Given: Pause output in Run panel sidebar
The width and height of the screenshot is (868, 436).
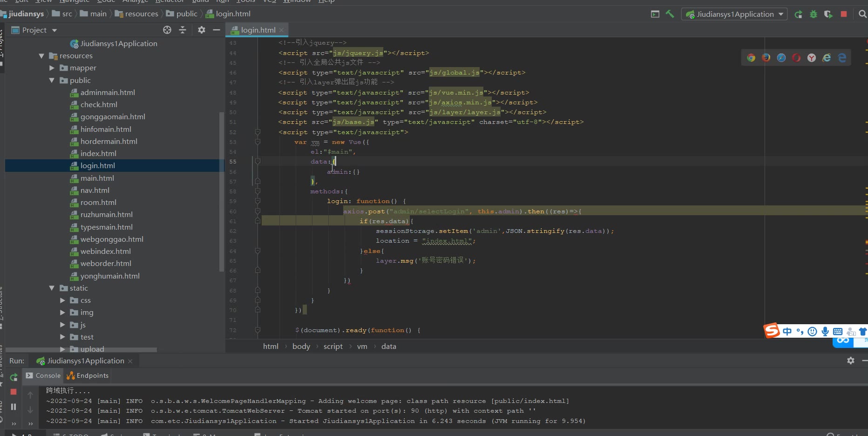Looking at the screenshot, I should (14, 407).
